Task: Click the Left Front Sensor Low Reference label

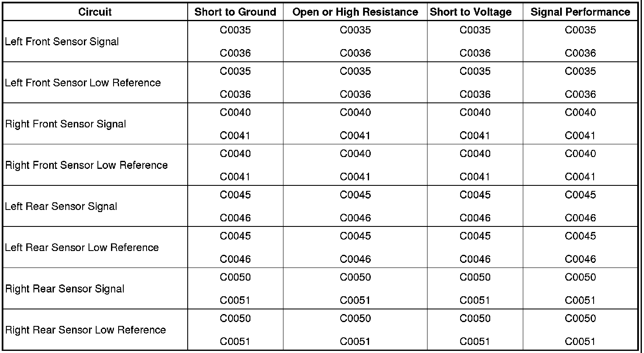Action: (x=83, y=83)
